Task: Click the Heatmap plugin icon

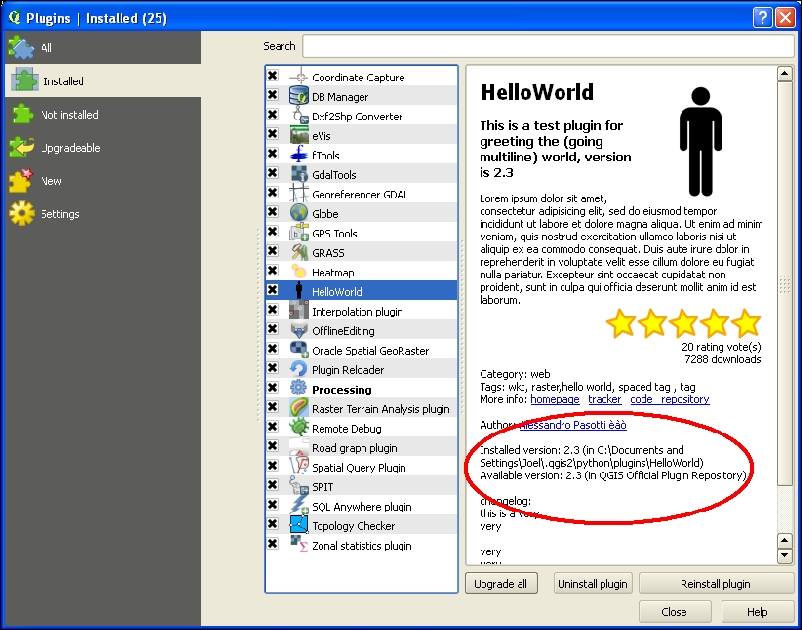Action: click(x=299, y=272)
